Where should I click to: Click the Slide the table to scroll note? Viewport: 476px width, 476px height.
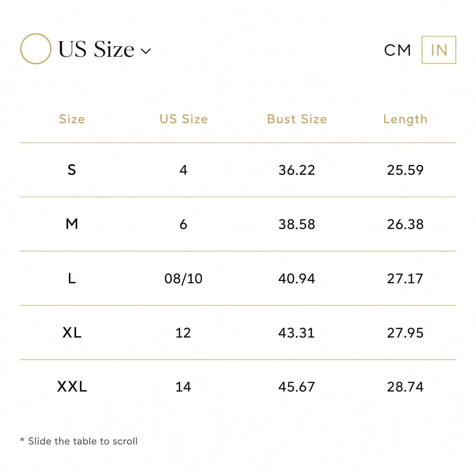(79, 441)
